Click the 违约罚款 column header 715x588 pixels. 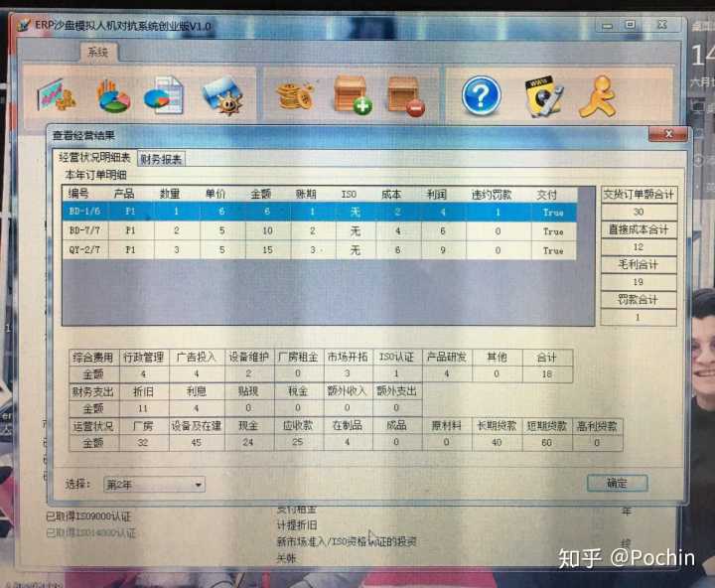point(492,195)
